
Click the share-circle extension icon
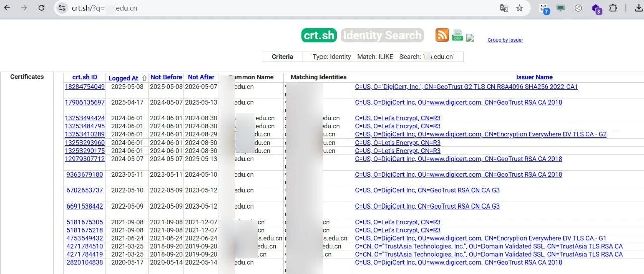tap(578, 8)
